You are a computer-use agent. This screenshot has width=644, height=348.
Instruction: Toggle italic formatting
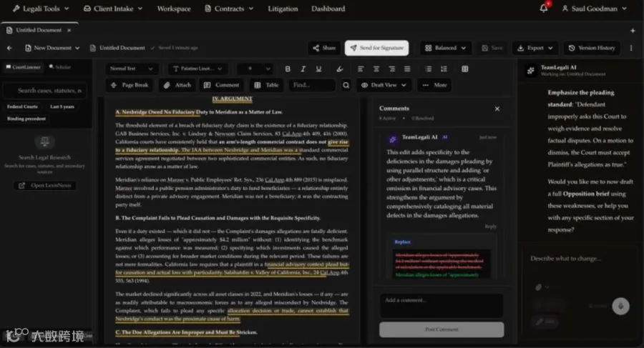tap(303, 69)
